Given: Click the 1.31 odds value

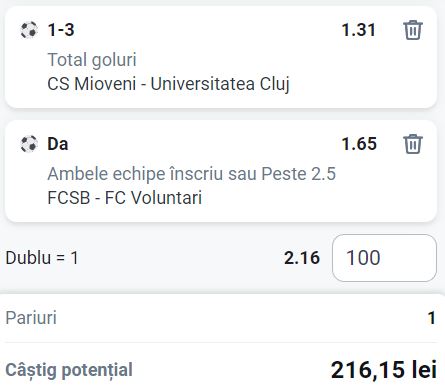Looking at the screenshot, I should click(x=359, y=30).
